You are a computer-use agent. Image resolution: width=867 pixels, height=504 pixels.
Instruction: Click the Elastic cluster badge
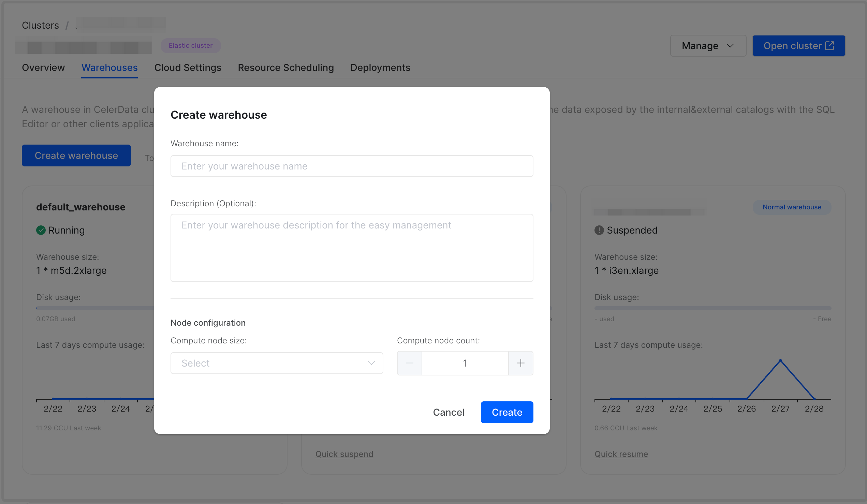pyautogui.click(x=191, y=45)
